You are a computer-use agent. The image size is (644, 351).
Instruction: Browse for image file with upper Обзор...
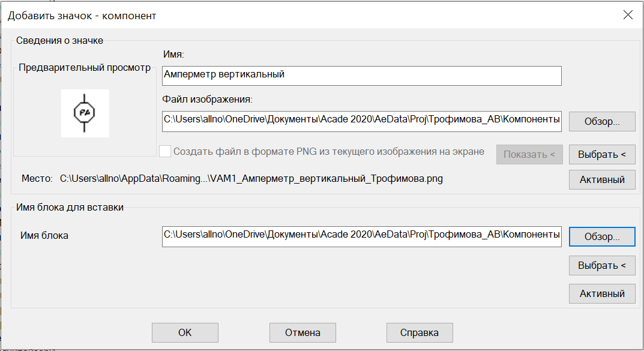(x=602, y=122)
